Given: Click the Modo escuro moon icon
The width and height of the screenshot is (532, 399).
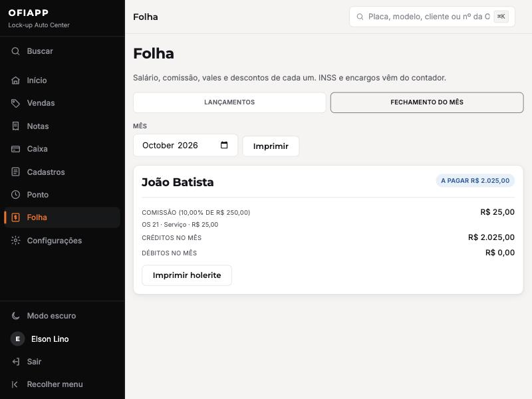Looking at the screenshot, I should tap(15, 316).
